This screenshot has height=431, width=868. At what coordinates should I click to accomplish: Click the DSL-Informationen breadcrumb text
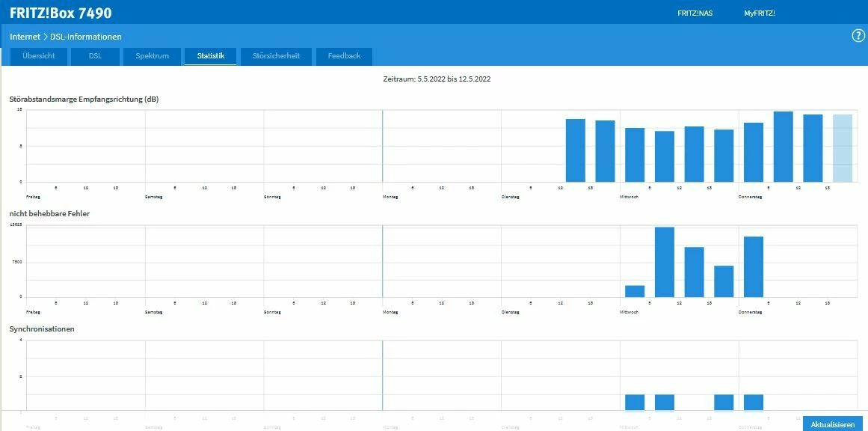tap(86, 37)
